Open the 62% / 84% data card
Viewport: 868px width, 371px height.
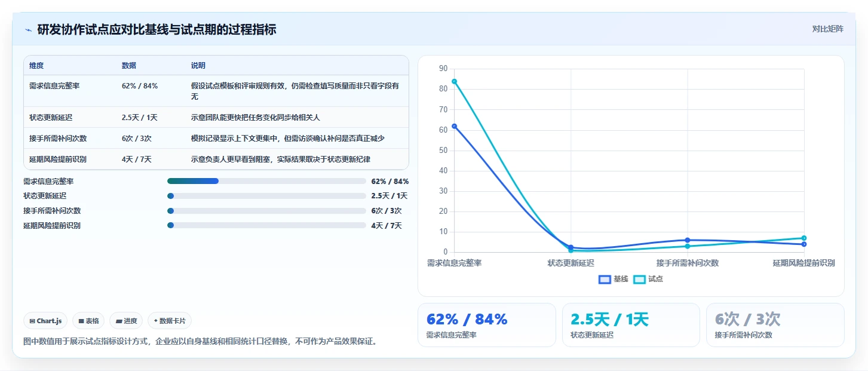coord(487,325)
